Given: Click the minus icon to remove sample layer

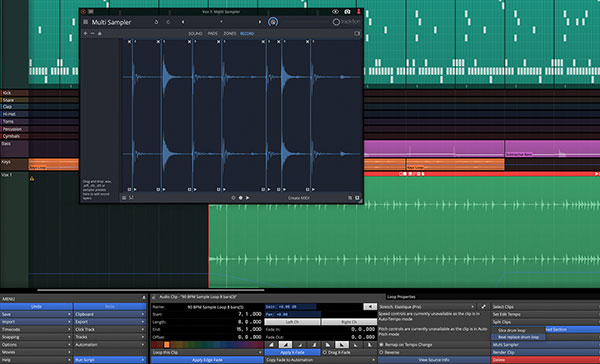Looking at the screenshot, I should [x=92, y=34].
